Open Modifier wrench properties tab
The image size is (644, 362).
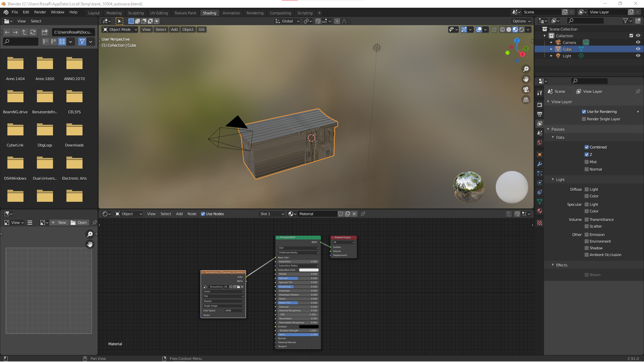(540, 164)
